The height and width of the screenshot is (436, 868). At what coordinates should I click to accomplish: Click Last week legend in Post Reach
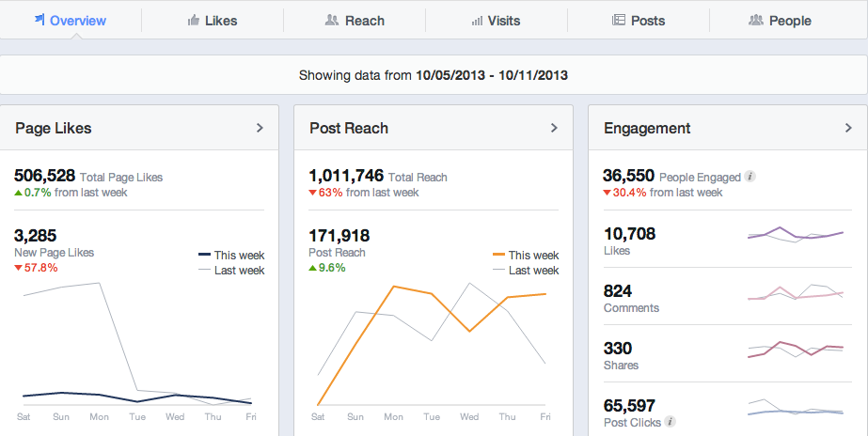tap(526, 271)
